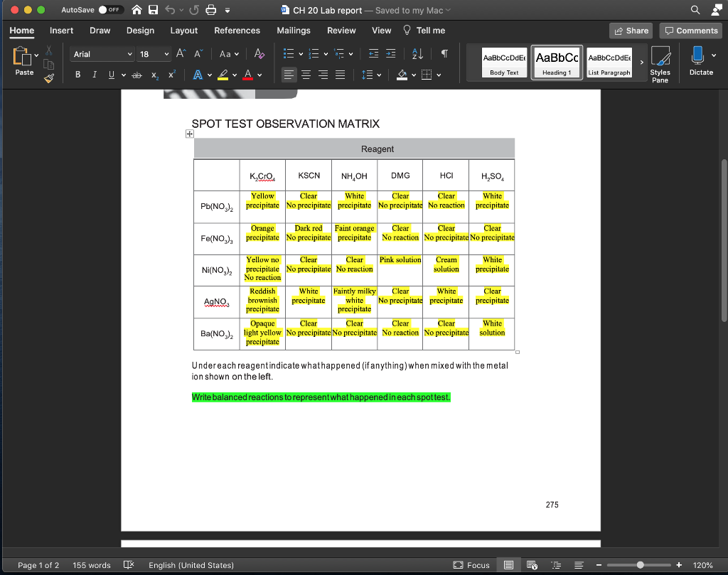Open the Review tab
The image size is (728, 575).
tap(341, 31)
